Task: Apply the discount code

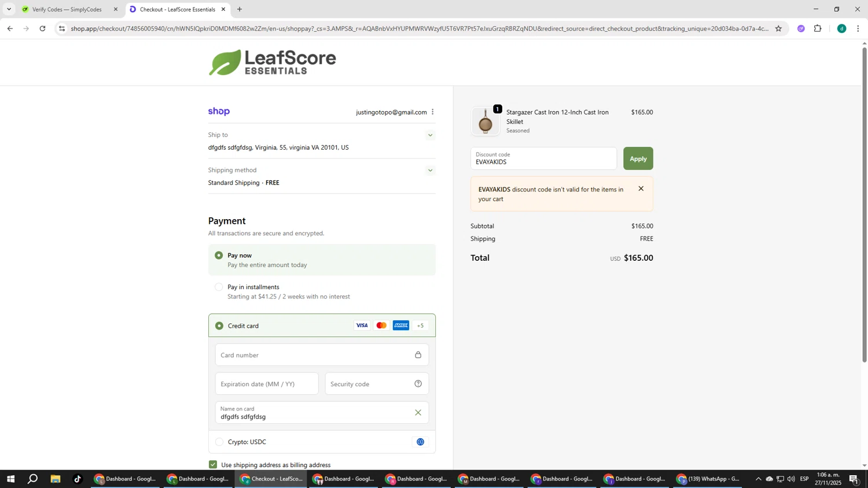Action: [x=638, y=158]
